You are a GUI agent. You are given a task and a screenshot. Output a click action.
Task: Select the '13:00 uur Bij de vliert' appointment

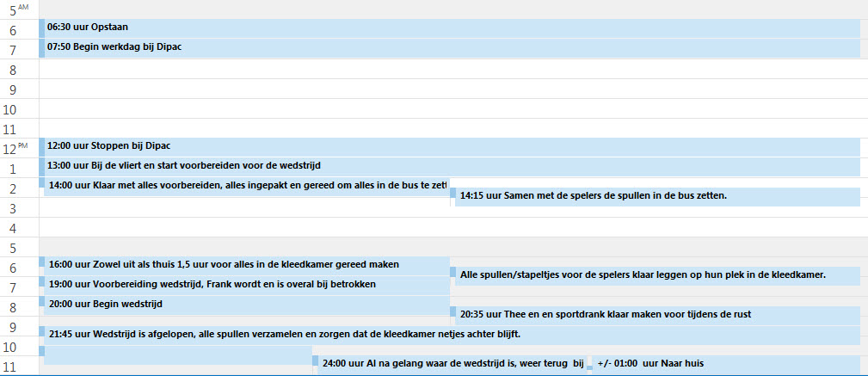(x=450, y=167)
